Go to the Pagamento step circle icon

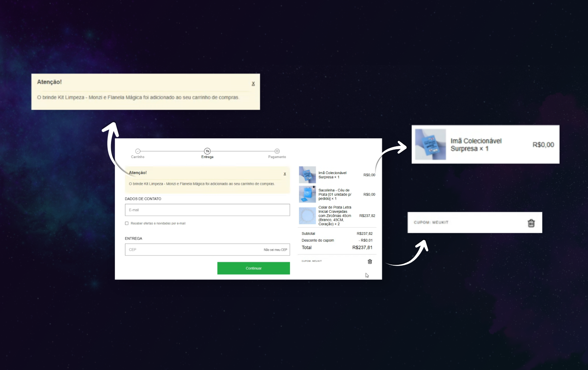277,151
